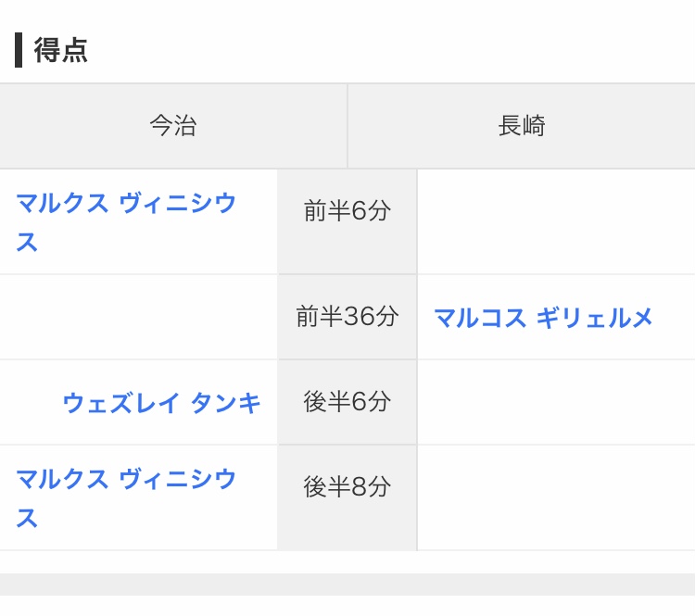The width and height of the screenshot is (695, 616).
Task: Click the 前半6分 time cell
Action: point(347,221)
